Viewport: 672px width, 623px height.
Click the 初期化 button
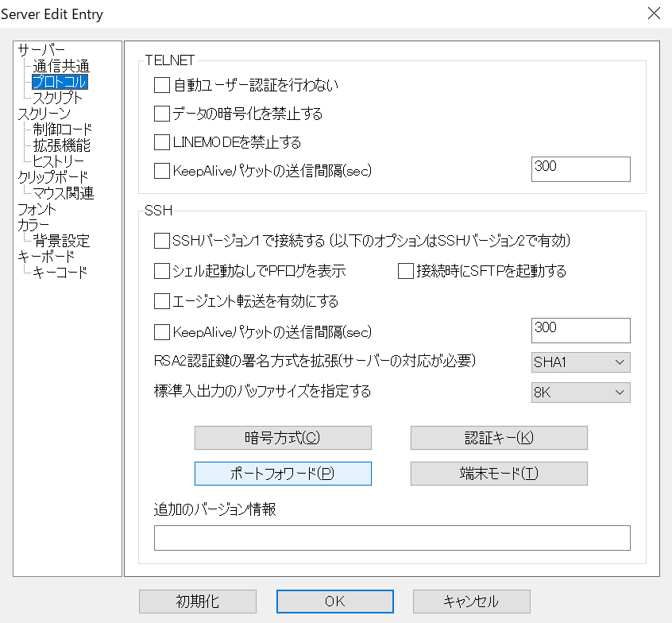pos(197,602)
